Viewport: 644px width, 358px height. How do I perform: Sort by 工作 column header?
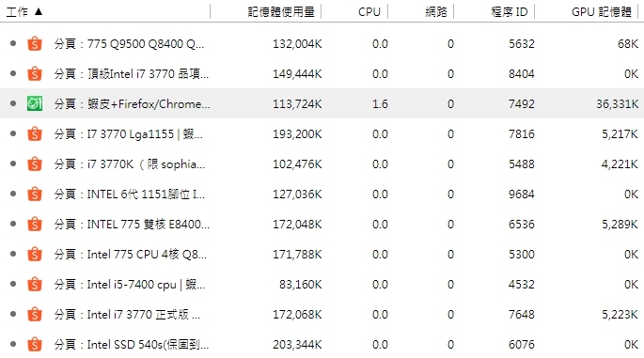105,11
